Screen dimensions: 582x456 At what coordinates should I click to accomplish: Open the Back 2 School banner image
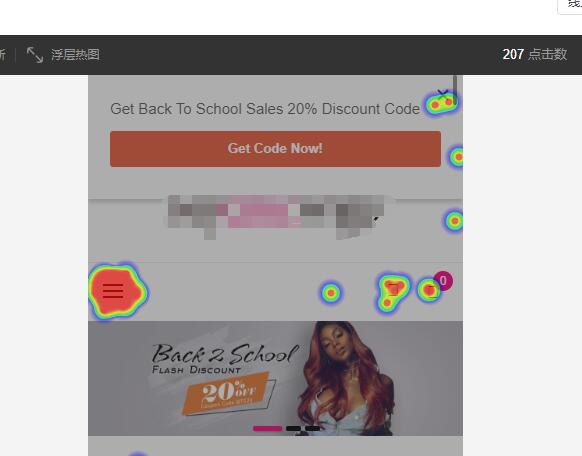[x=275, y=378]
